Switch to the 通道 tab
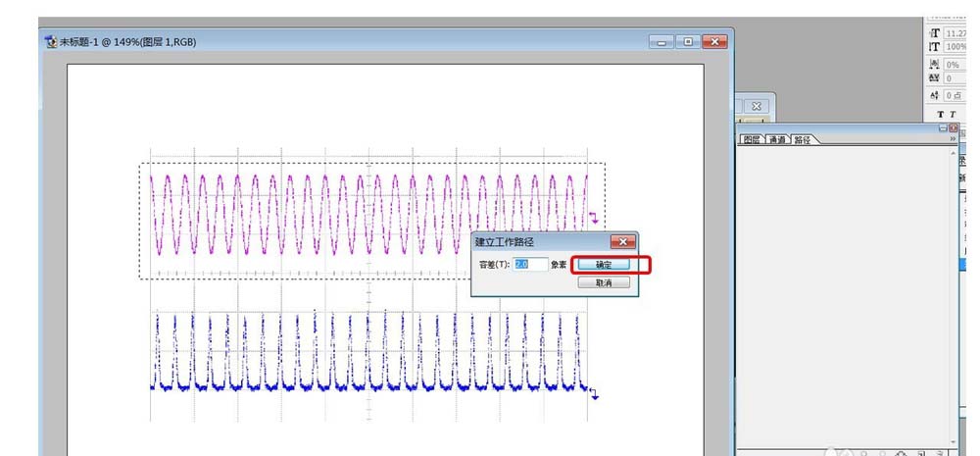The image size is (980, 456). coord(777,140)
